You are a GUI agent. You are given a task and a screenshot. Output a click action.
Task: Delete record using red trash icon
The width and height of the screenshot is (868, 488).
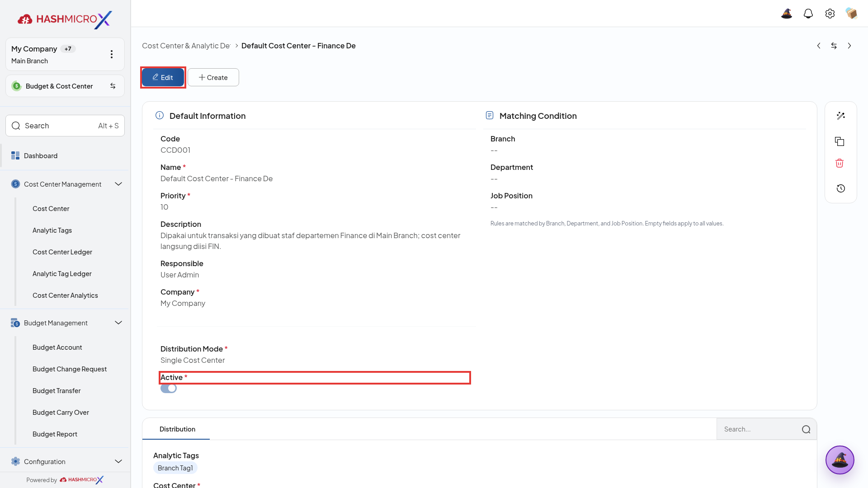tap(840, 163)
